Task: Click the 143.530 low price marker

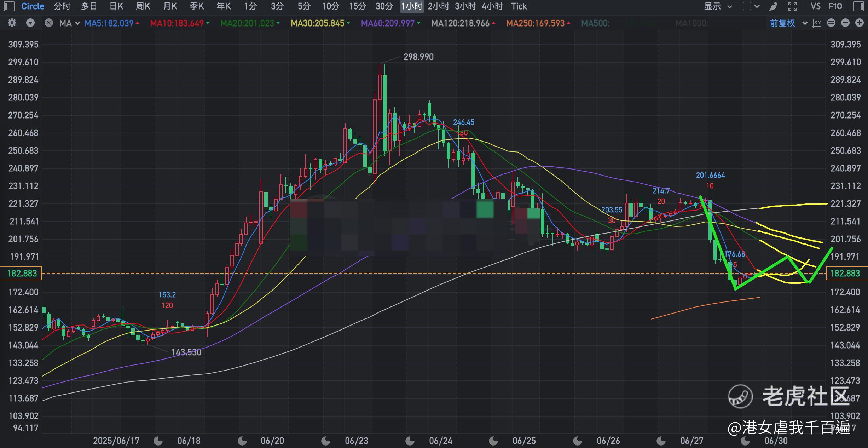Action: (186, 352)
